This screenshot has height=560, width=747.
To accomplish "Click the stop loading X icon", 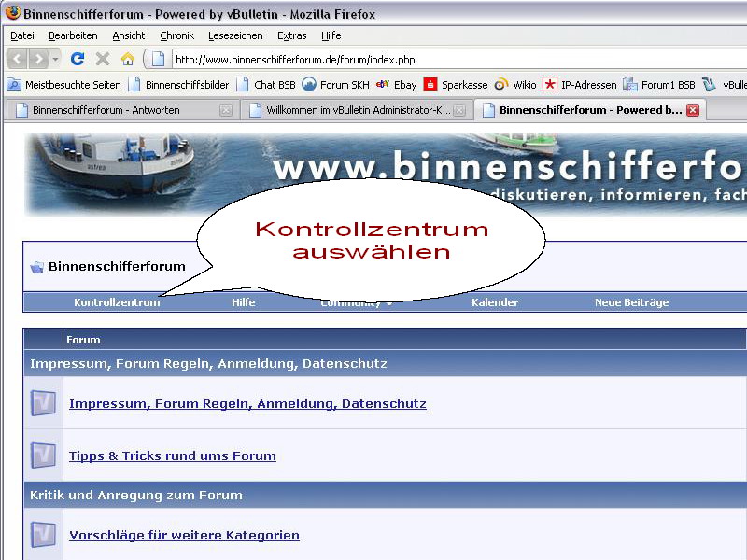I will coord(103,59).
